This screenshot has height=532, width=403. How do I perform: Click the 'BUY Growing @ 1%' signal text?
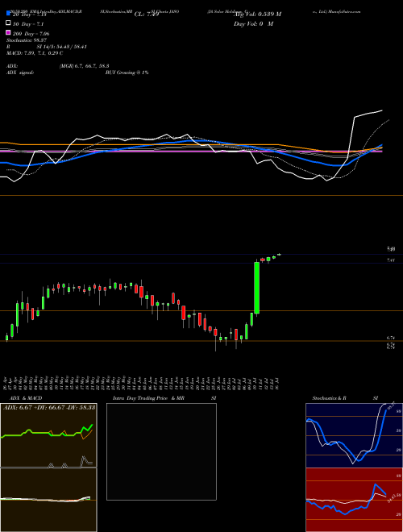click(127, 73)
